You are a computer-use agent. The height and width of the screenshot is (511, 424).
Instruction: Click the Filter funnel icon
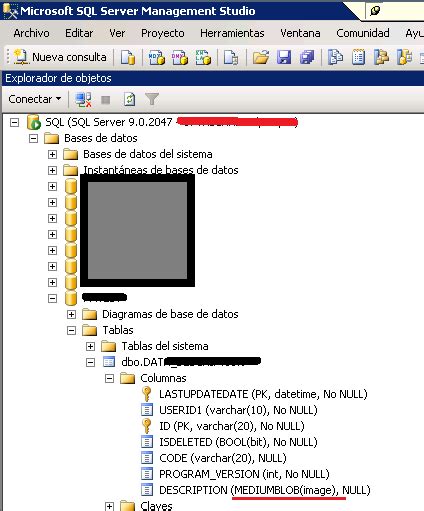point(152,99)
